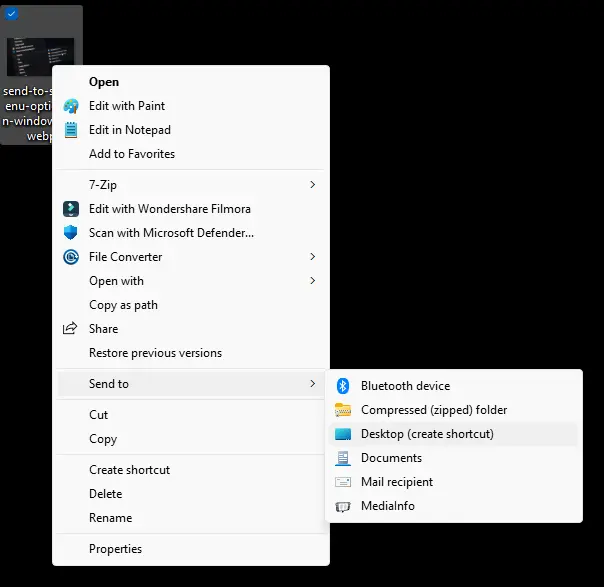Send file to Mail recipient

(397, 482)
